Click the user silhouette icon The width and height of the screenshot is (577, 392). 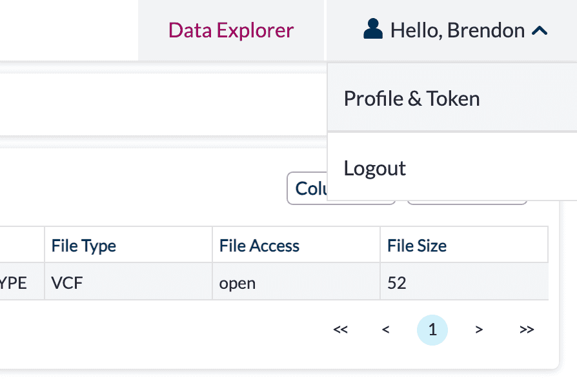point(373,29)
